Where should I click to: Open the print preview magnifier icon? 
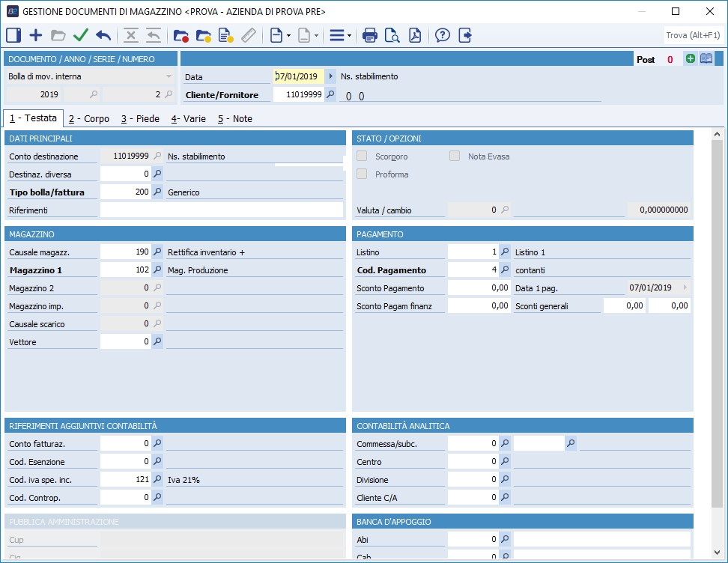click(x=392, y=35)
